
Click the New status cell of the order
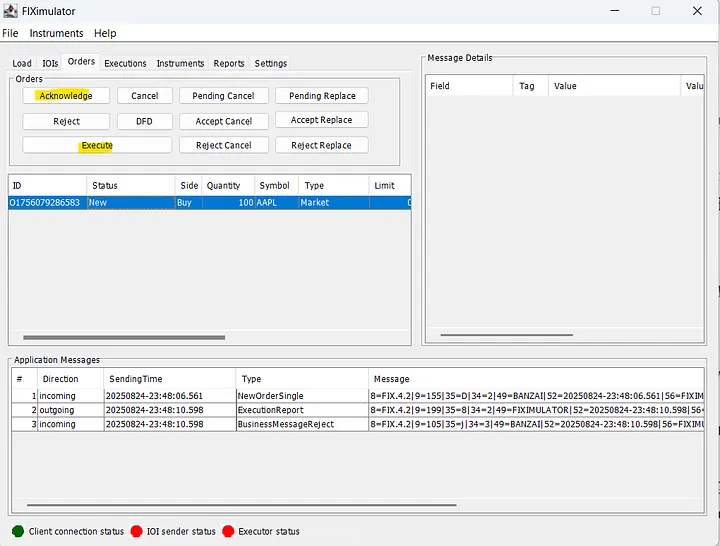point(131,203)
